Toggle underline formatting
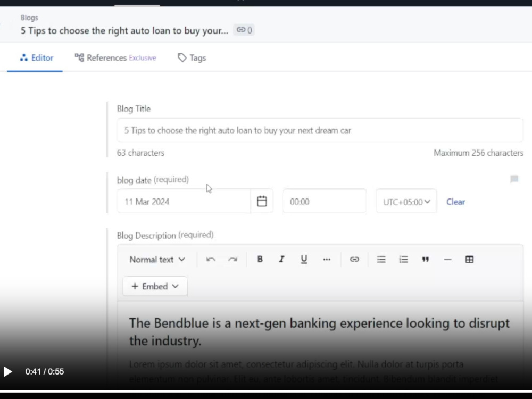Viewport: 532px width, 399px height. coord(304,259)
